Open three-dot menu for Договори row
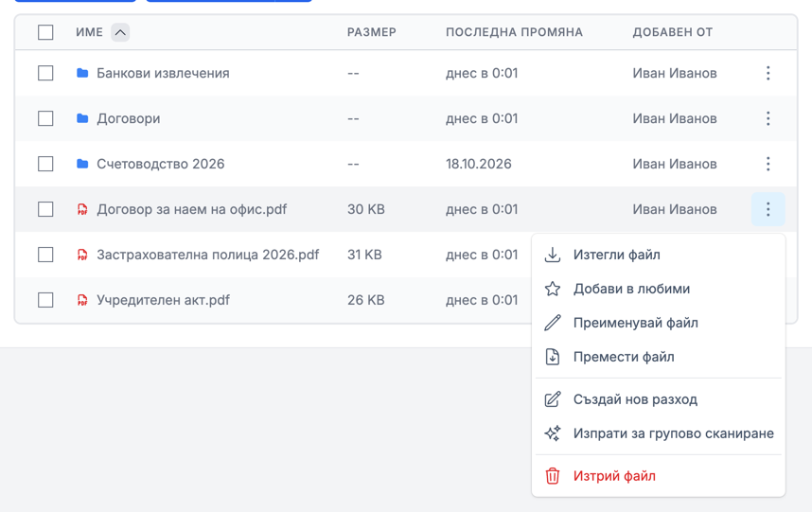The image size is (812, 512). (x=768, y=118)
